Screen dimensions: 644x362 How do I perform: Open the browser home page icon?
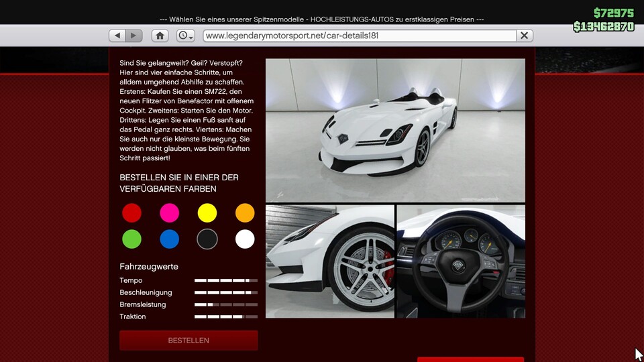click(160, 36)
